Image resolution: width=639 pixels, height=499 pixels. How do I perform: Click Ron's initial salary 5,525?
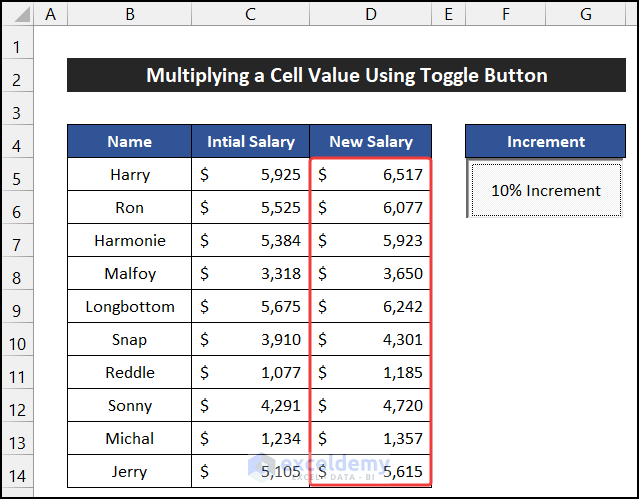click(250, 208)
